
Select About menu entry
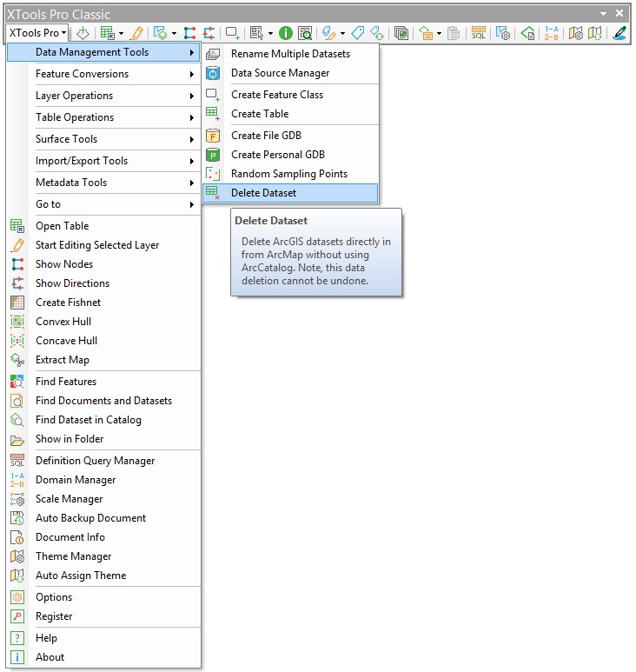[103, 657]
